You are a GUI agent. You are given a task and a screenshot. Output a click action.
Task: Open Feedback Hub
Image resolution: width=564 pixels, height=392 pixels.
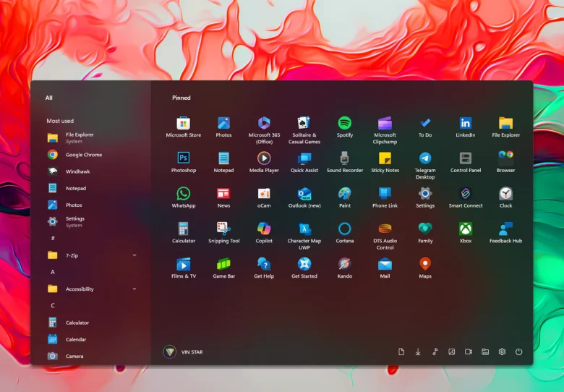point(505,233)
